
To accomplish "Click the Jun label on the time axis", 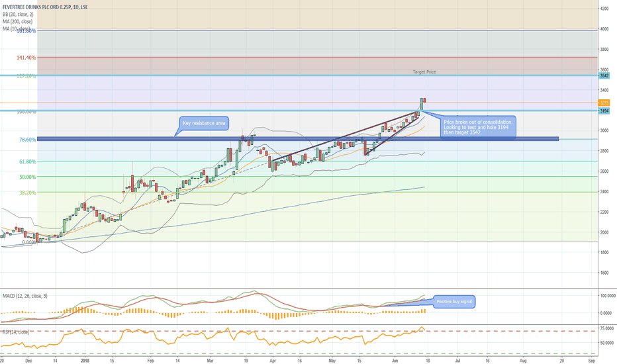I will [395, 360].
